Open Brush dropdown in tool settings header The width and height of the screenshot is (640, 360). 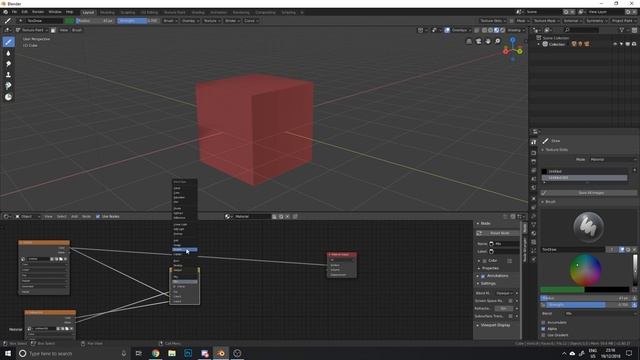coord(169,20)
